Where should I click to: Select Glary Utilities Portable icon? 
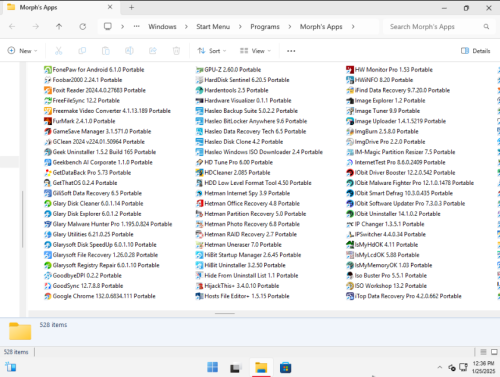click(x=48, y=234)
